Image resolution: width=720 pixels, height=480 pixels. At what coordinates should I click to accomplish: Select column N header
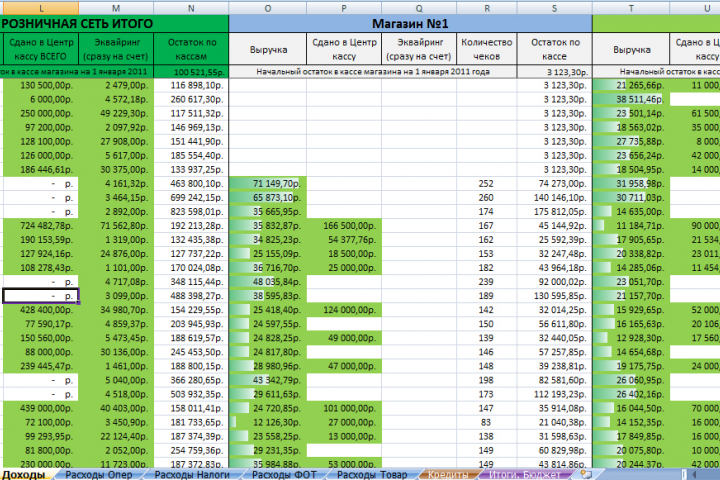tap(191, 8)
